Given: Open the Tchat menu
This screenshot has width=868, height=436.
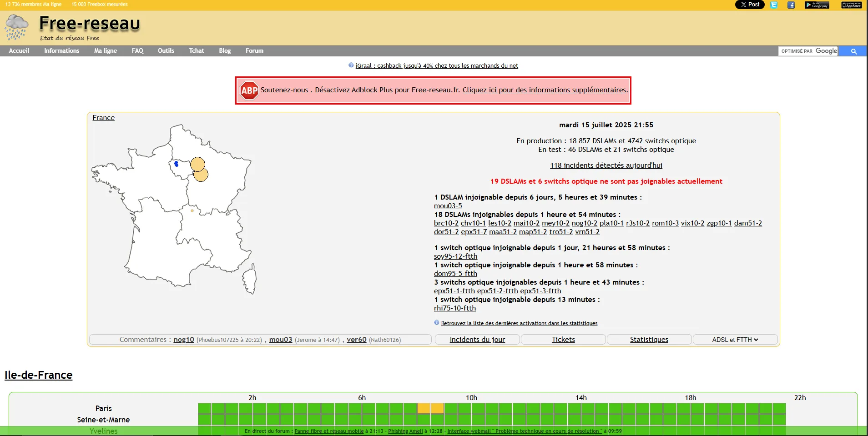Looking at the screenshot, I should click(197, 51).
